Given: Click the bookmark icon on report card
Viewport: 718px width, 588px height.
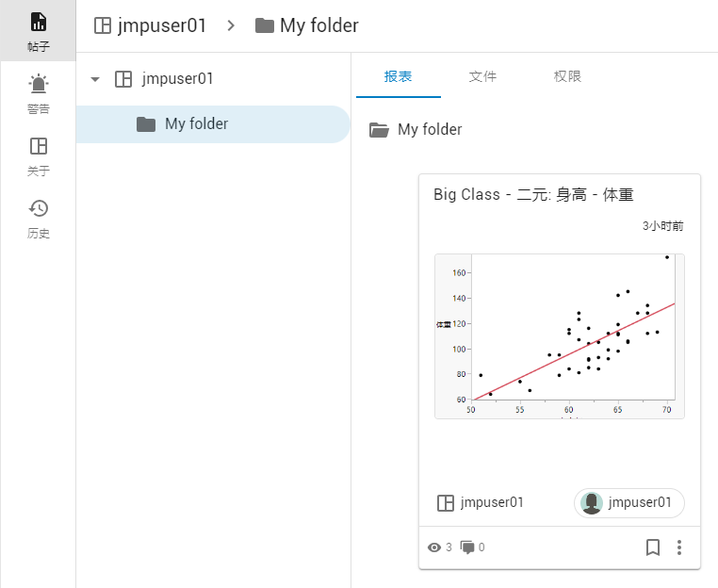Looking at the screenshot, I should [652, 547].
